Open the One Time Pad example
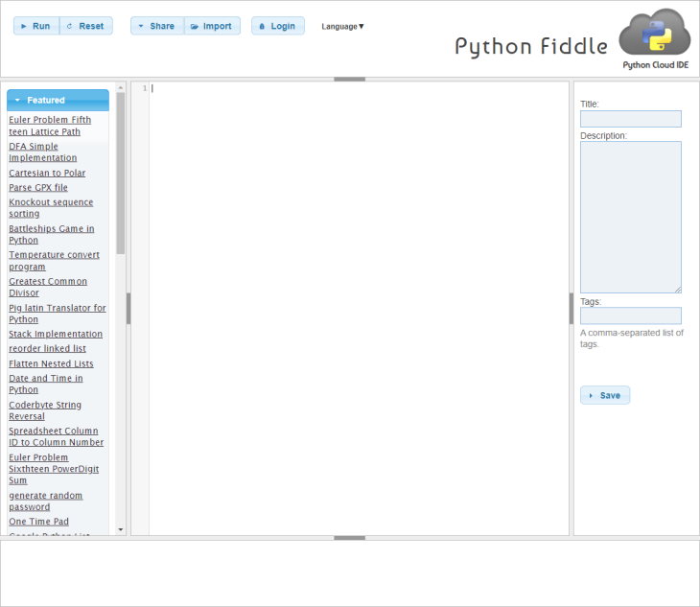This screenshot has height=607, width=700. (38, 522)
